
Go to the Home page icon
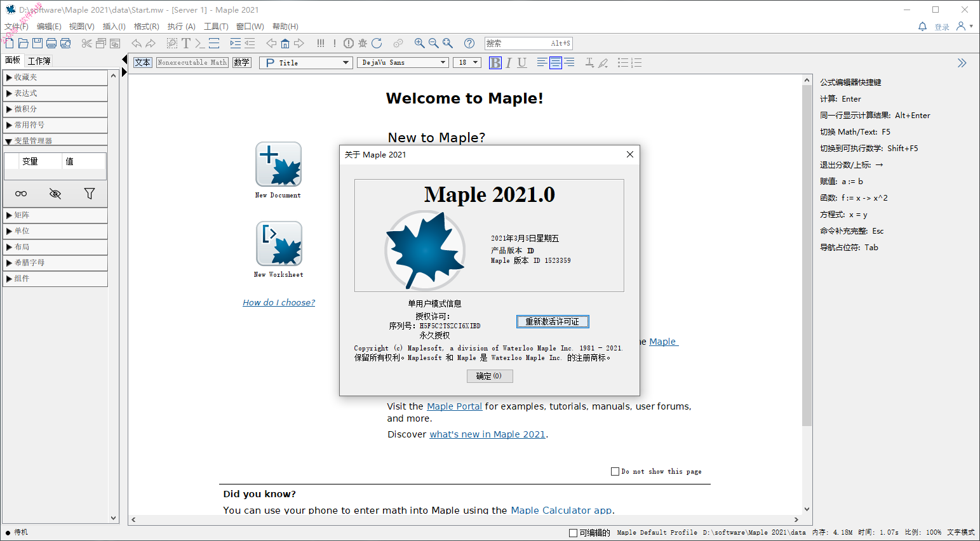coord(285,43)
